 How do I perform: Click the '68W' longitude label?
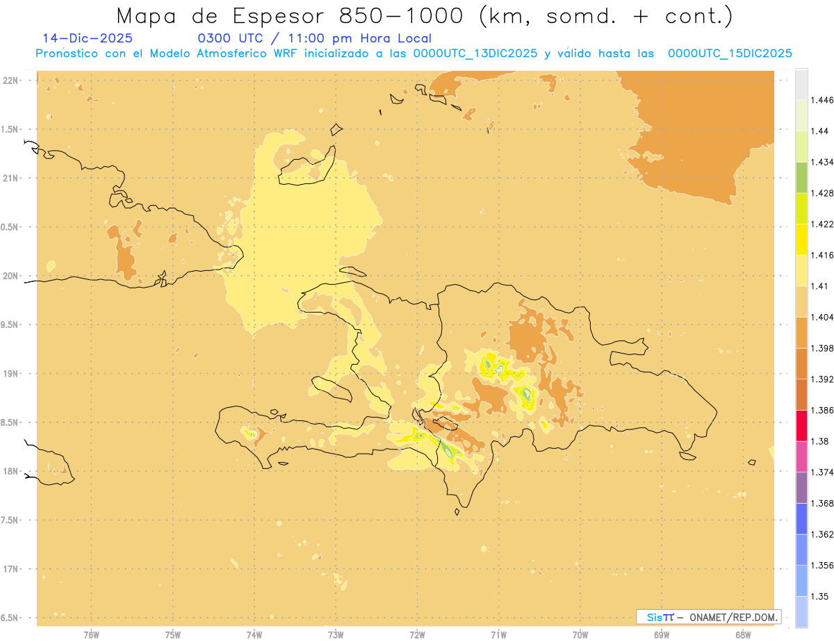[x=743, y=635]
